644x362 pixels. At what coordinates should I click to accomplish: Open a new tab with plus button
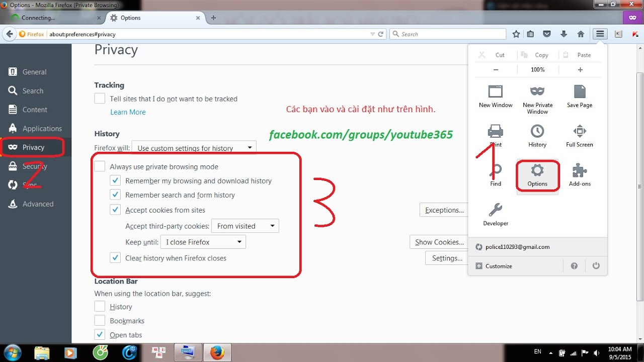(213, 18)
